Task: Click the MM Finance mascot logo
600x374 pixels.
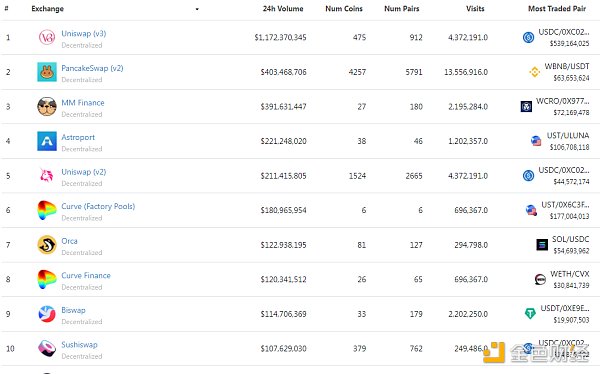Action: 47,106
